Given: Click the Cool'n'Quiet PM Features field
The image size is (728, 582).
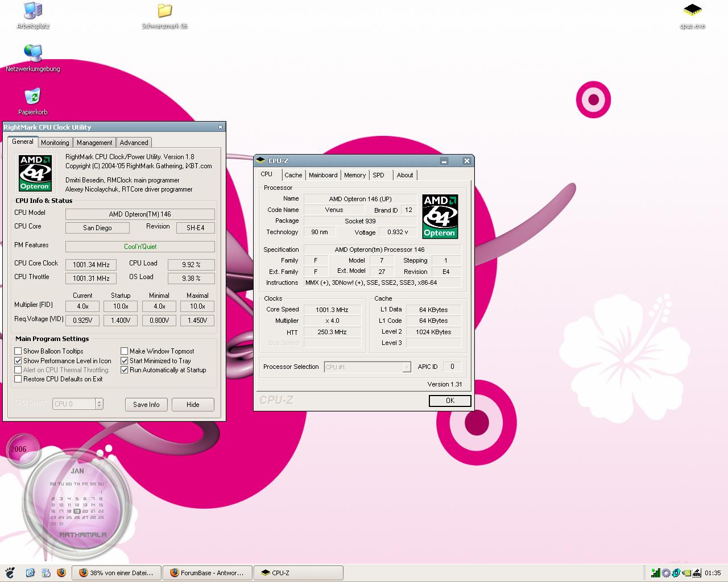Looking at the screenshot, I should [x=140, y=247].
